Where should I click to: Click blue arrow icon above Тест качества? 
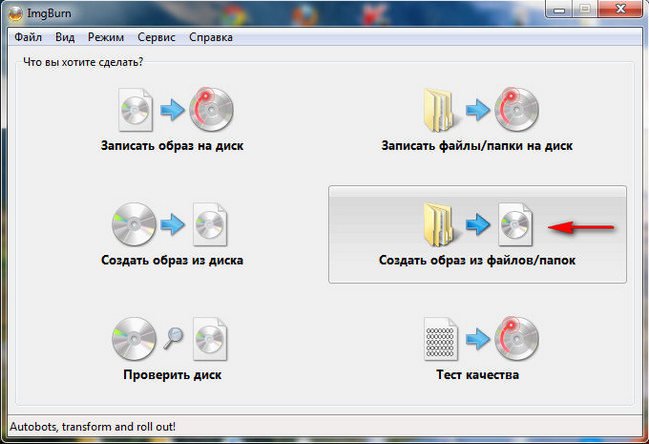[478, 339]
